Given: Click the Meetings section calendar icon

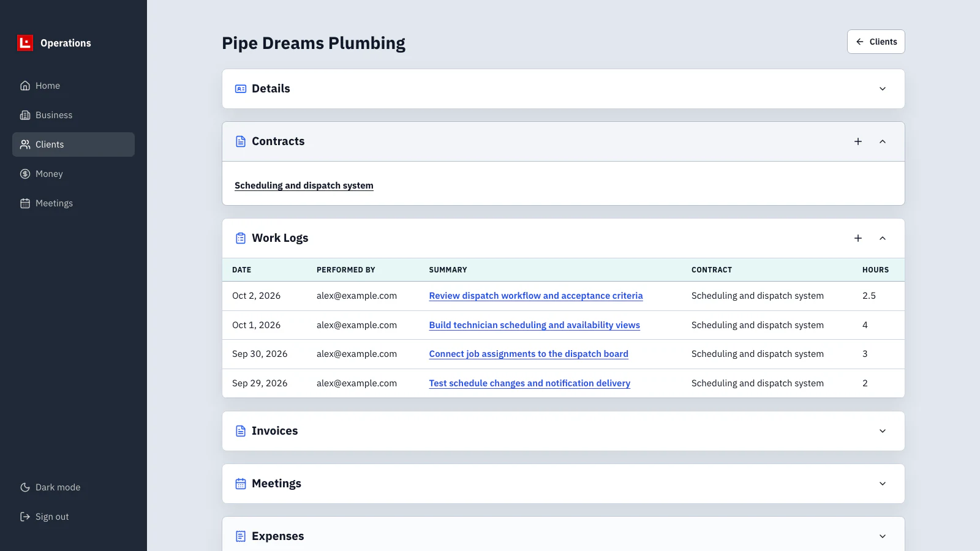Looking at the screenshot, I should coord(241,484).
